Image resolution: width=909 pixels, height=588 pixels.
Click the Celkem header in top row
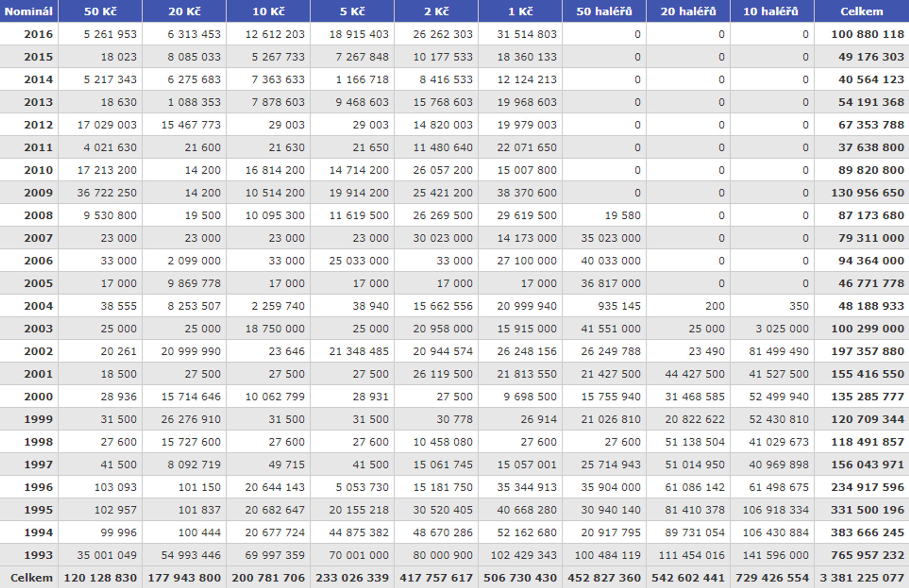[x=862, y=11]
